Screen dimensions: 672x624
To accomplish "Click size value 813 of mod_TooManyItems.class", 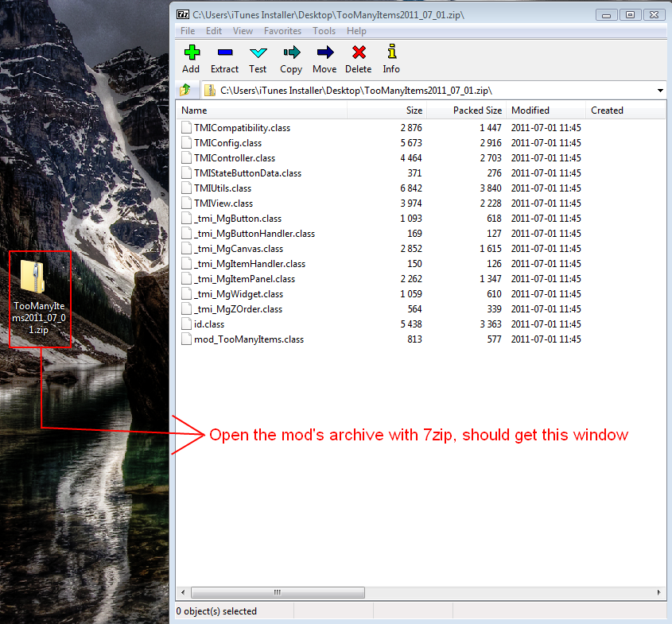I will click(415, 339).
